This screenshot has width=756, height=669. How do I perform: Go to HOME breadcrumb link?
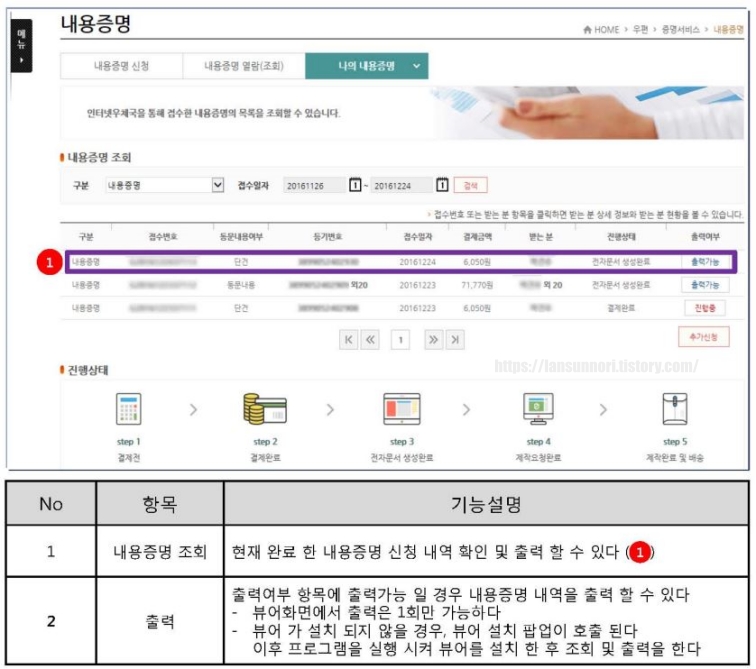tap(606, 30)
